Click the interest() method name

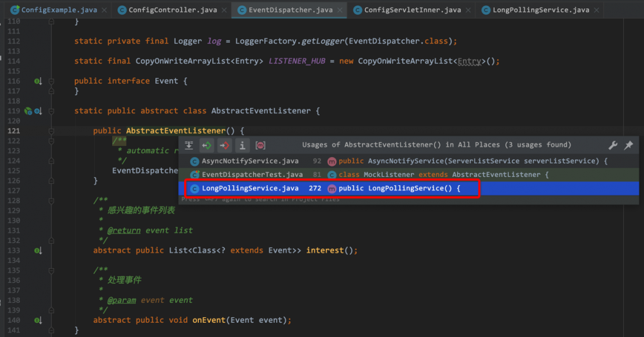pos(325,250)
